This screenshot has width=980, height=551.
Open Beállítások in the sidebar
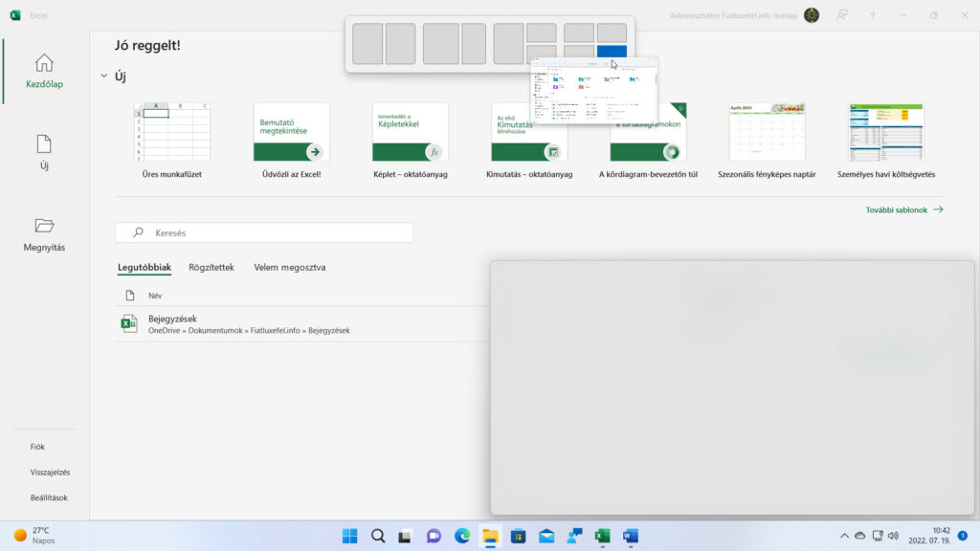tap(49, 497)
